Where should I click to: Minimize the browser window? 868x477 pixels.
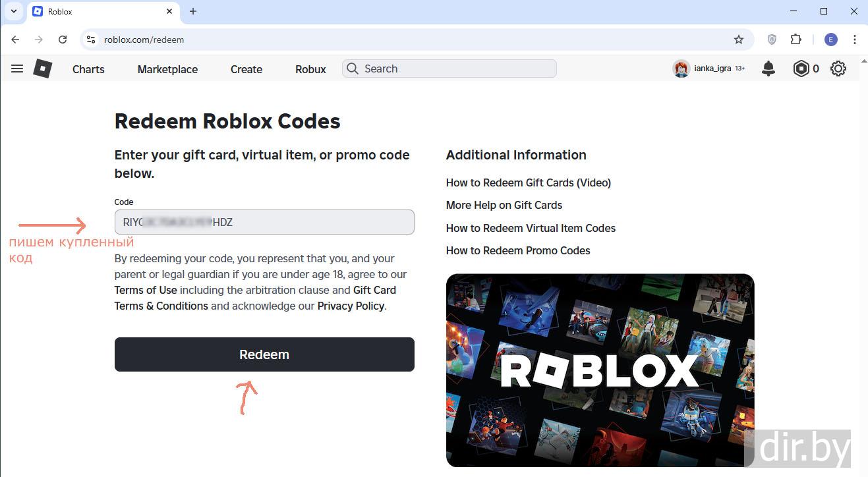click(793, 11)
